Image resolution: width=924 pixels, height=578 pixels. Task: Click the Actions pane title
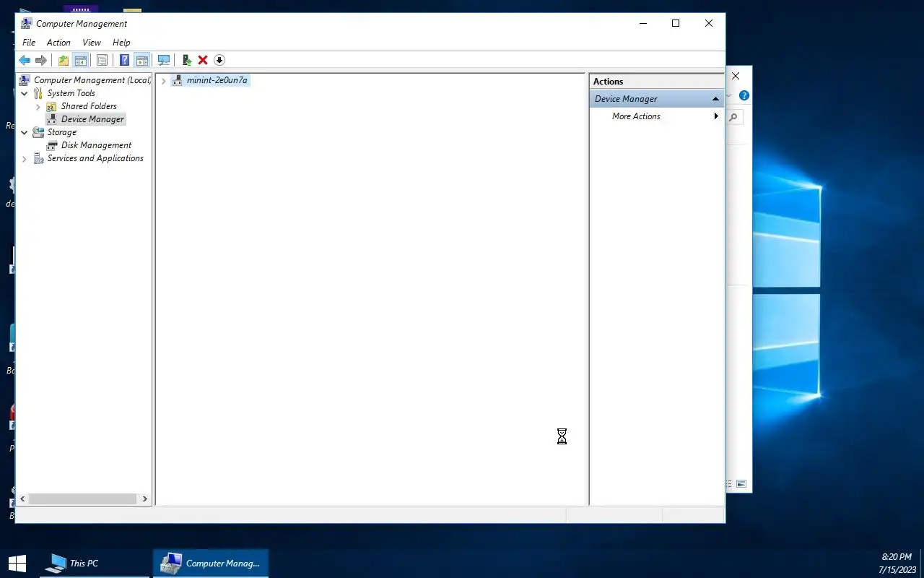click(608, 82)
